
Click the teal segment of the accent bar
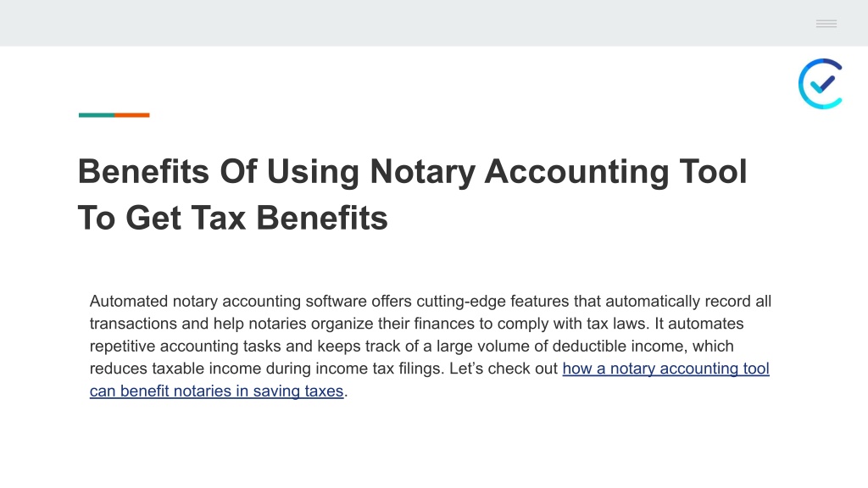point(97,115)
